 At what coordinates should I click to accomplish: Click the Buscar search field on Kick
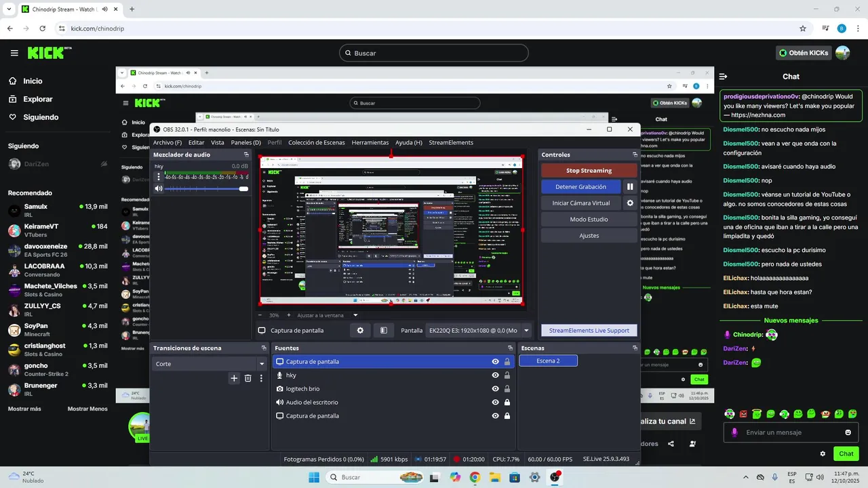[x=434, y=53]
